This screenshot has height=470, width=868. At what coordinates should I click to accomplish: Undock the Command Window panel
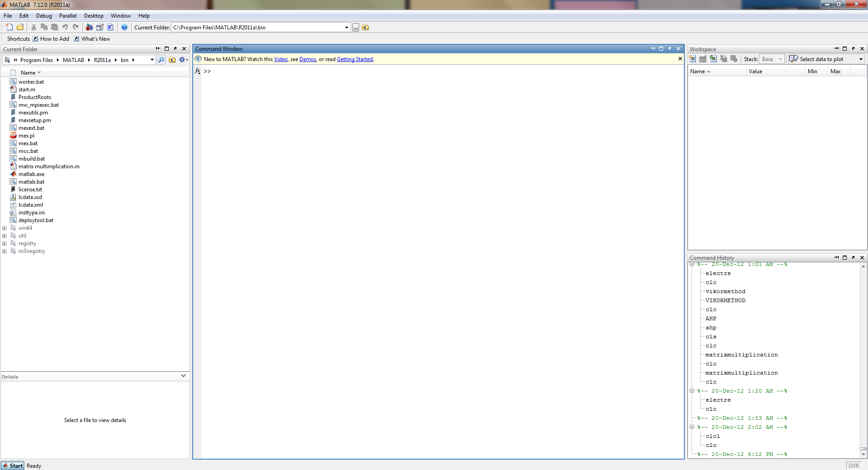point(669,48)
